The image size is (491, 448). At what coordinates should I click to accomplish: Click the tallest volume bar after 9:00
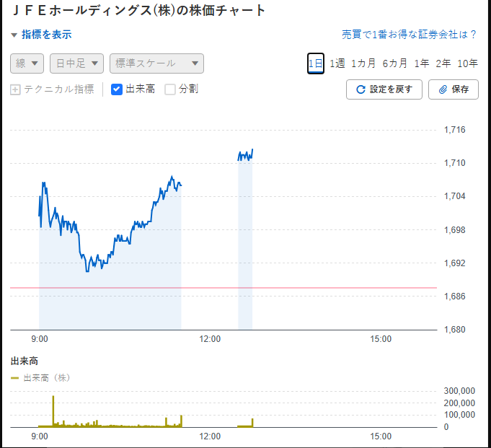(53, 411)
